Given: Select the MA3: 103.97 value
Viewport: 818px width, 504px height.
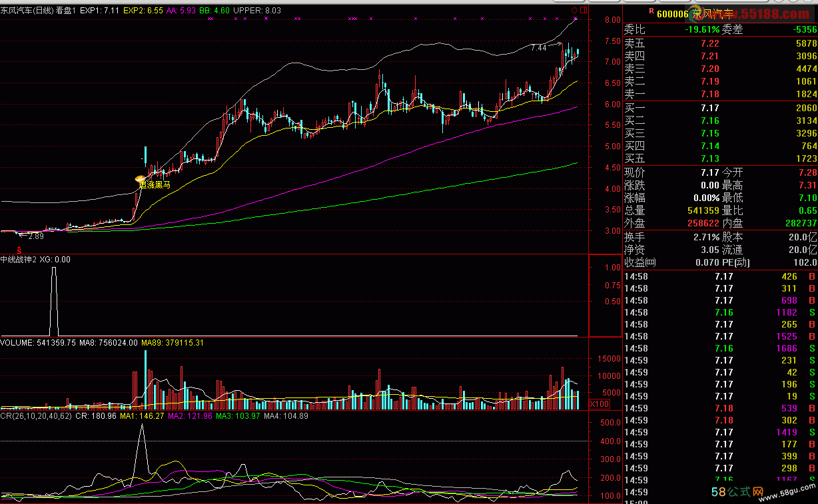Looking at the screenshot, I should coord(238,416).
